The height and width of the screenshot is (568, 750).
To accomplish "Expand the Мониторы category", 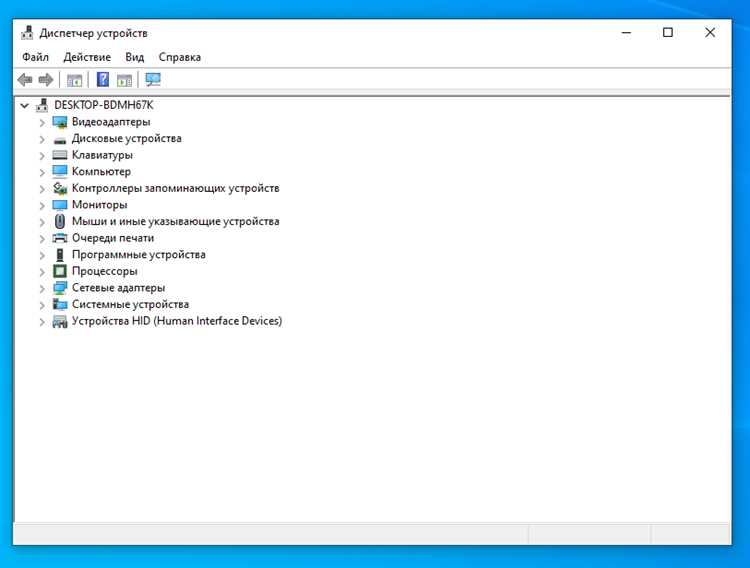I will pyautogui.click(x=42, y=205).
